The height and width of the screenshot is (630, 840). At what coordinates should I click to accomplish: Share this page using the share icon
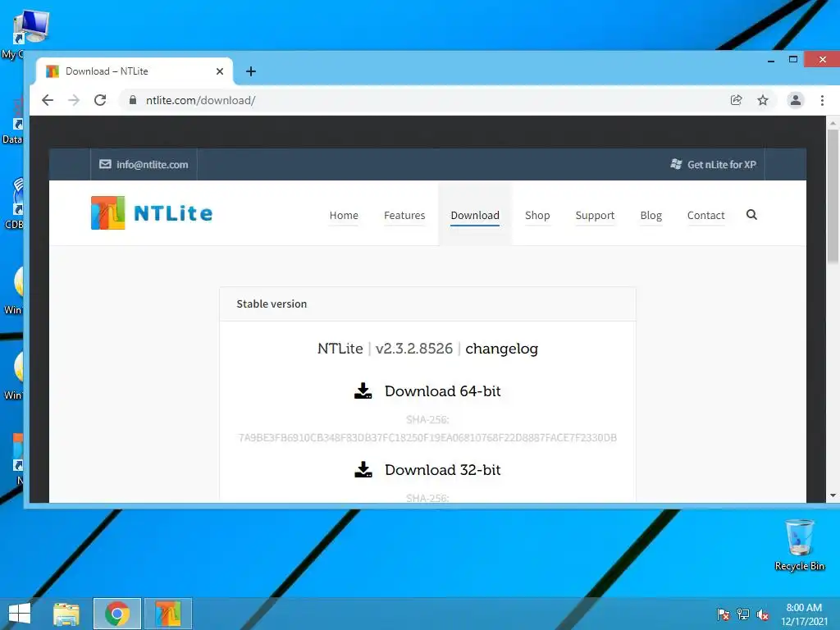click(x=736, y=100)
